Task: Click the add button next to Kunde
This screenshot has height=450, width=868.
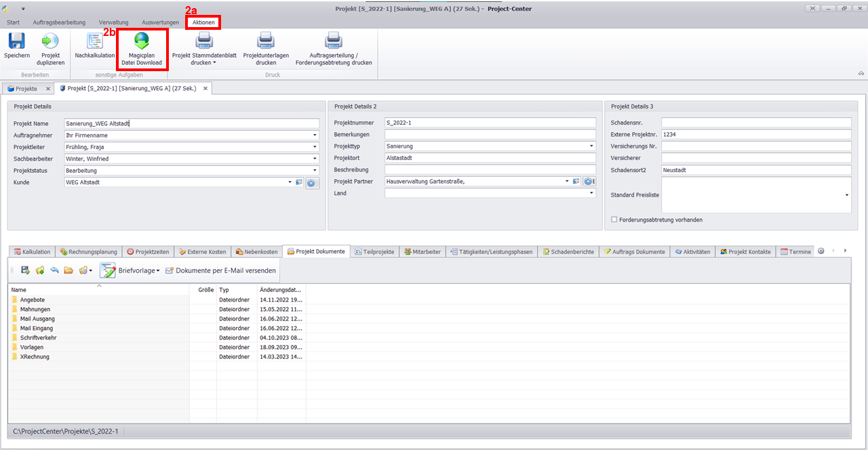Action: point(312,183)
